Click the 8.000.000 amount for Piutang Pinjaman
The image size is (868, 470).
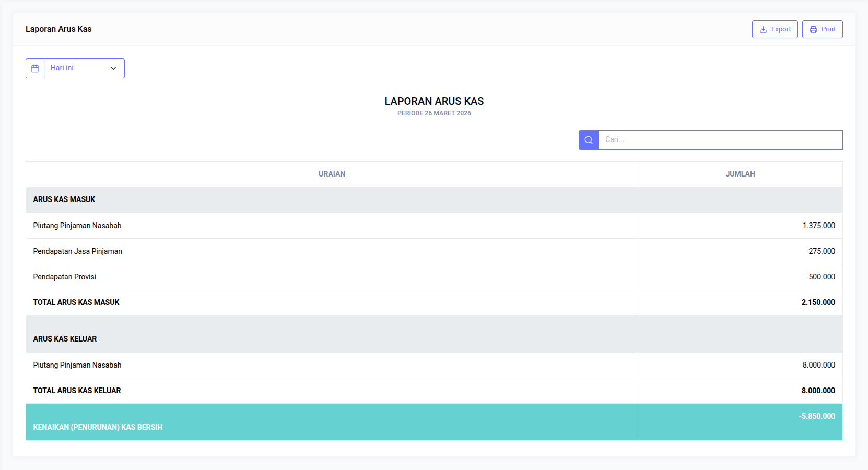coord(818,365)
